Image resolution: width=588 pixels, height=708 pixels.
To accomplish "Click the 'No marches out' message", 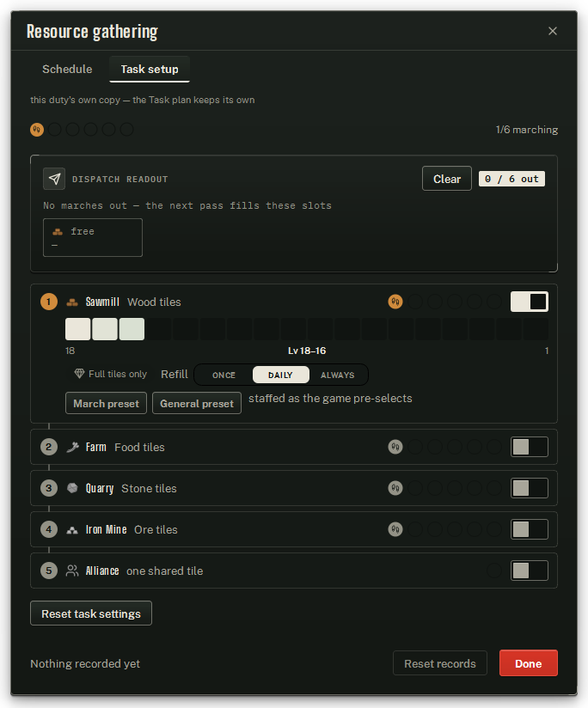I will pyautogui.click(x=187, y=205).
